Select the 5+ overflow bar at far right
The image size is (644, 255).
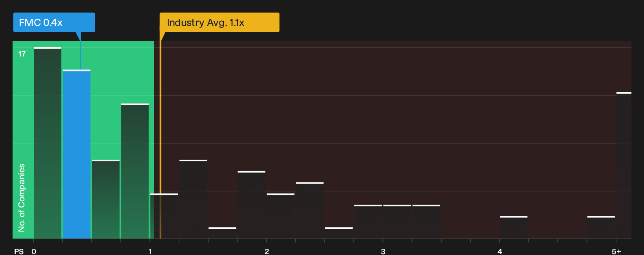click(624, 166)
